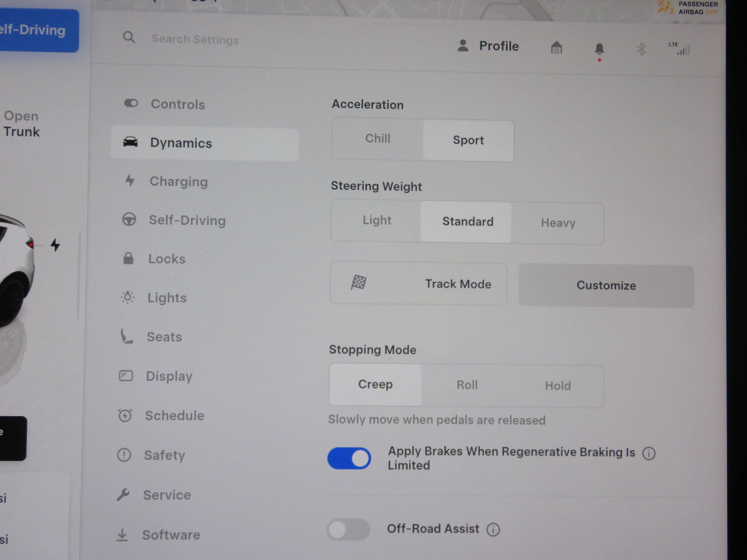The image size is (747, 560).
Task: Focus the Search Settings field
Action: [x=195, y=39]
